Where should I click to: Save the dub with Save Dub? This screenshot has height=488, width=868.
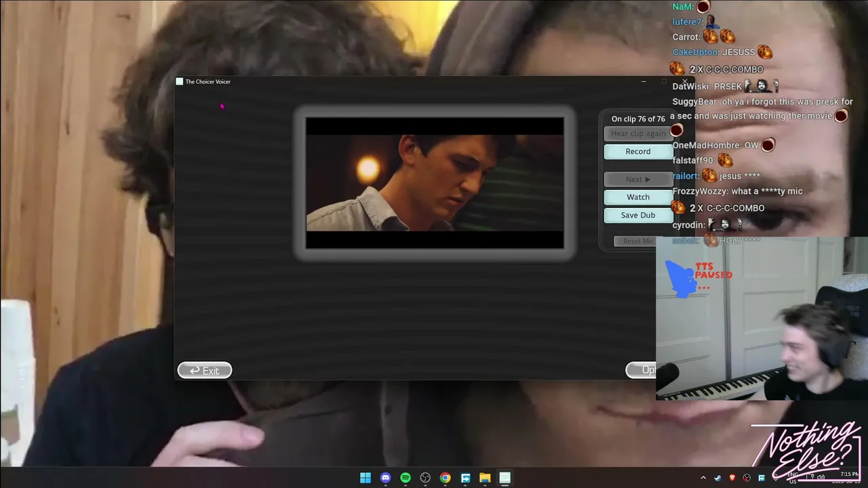(x=637, y=216)
